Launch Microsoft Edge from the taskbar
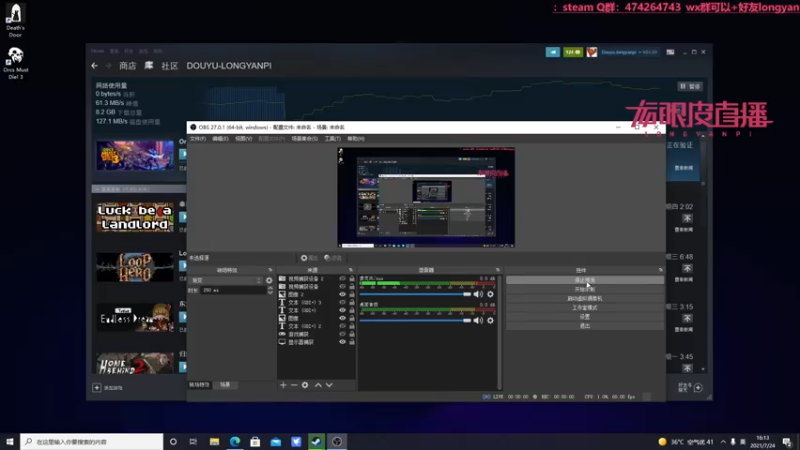This screenshot has width=800, height=450. click(235, 441)
